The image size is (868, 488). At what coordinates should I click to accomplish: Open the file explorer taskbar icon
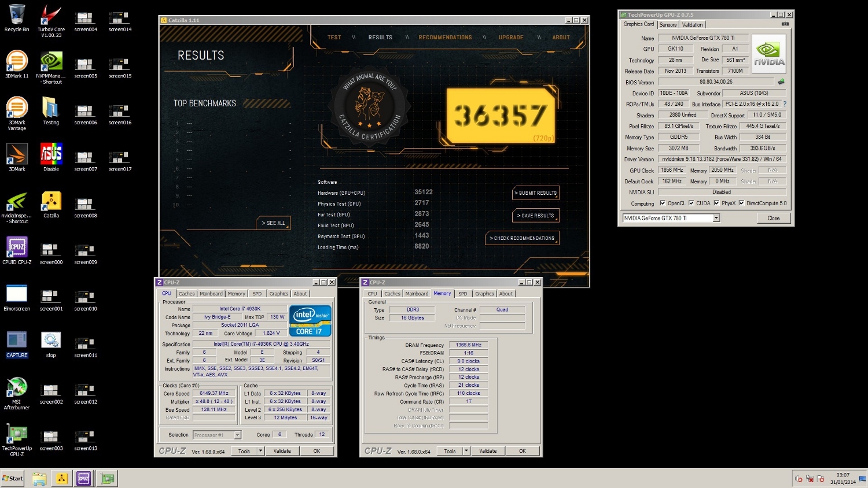click(39, 478)
